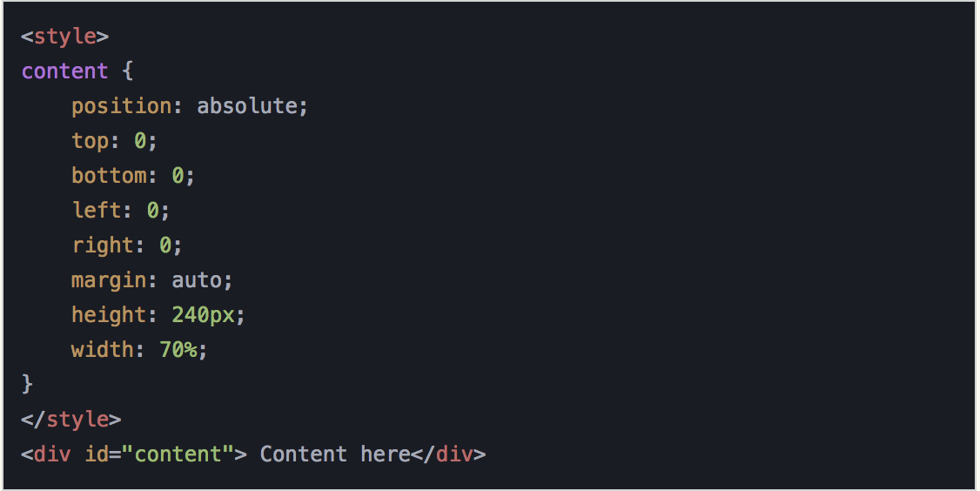Click the Content here text
980x491 pixels.
coord(335,454)
